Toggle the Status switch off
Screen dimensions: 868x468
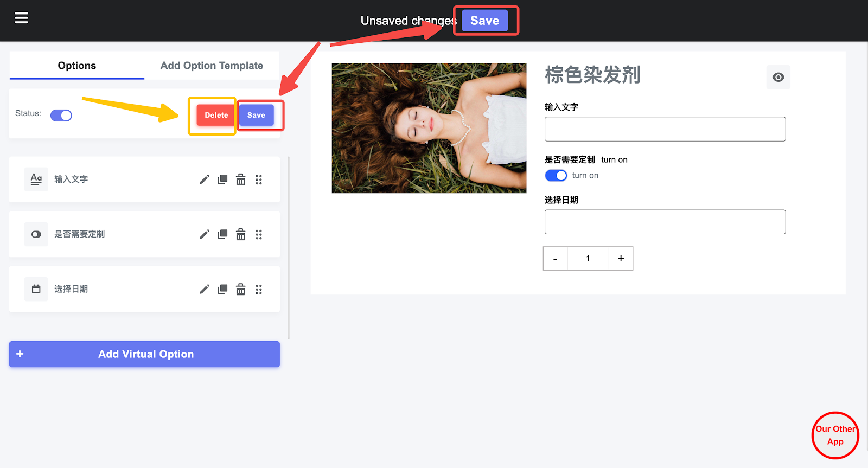click(x=61, y=115)
